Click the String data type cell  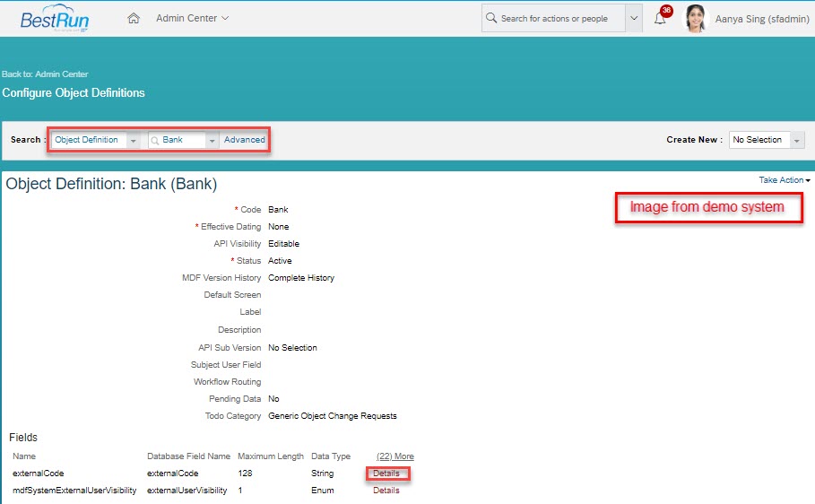(x=322, y=474)
